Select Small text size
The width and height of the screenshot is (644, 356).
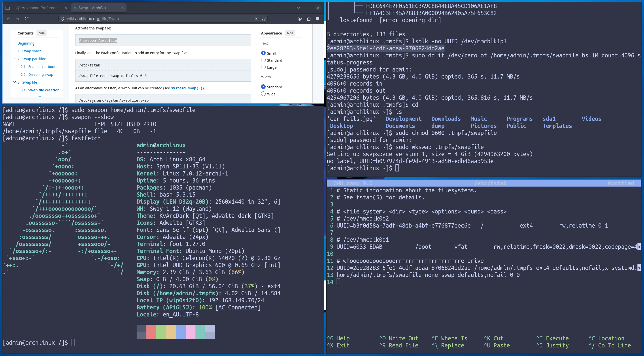tap(263, 53)
